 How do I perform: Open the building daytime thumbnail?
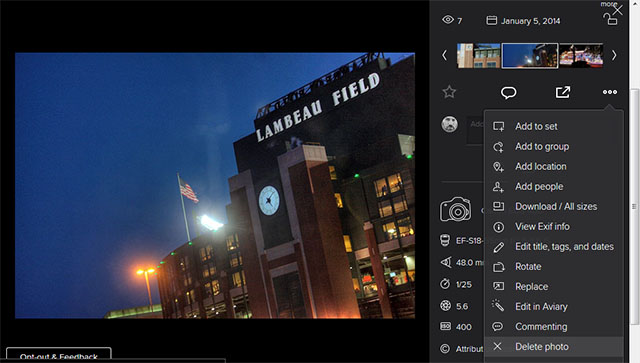pyautogui.click(x=478, y=56)
